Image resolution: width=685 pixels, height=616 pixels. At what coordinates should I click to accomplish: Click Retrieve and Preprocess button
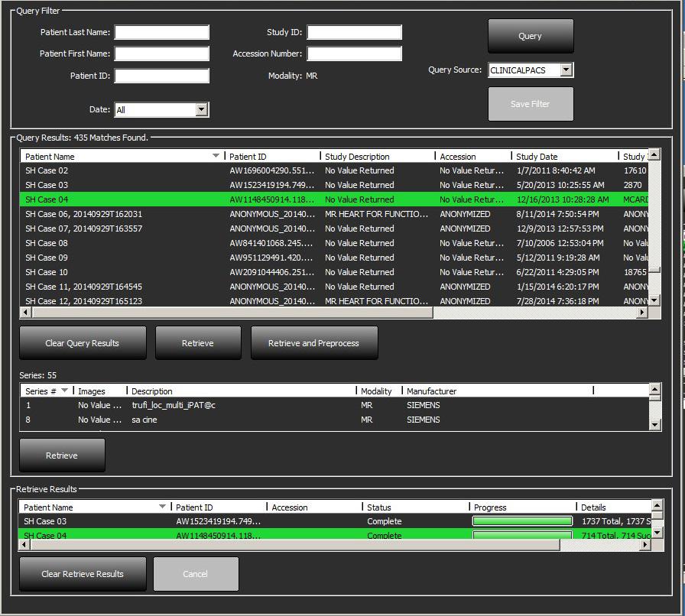click(314, 343)
